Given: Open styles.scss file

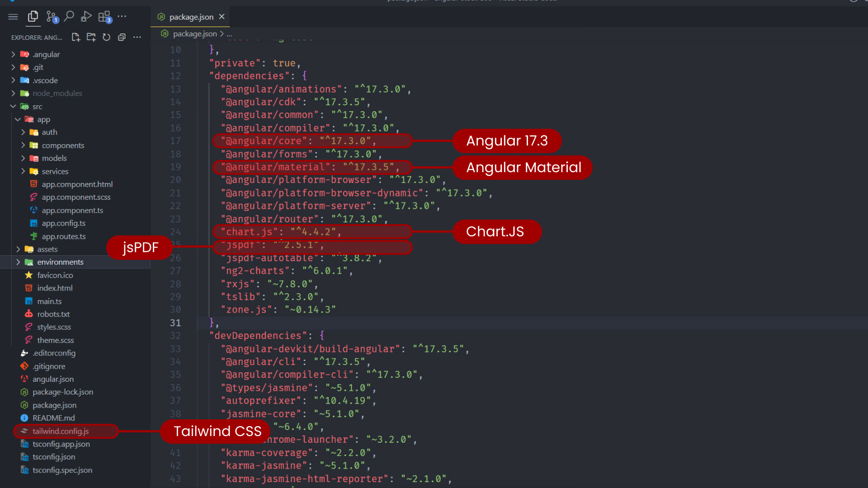Looking at the screenshot, I should pyautogui.click(x=54, y=327).
